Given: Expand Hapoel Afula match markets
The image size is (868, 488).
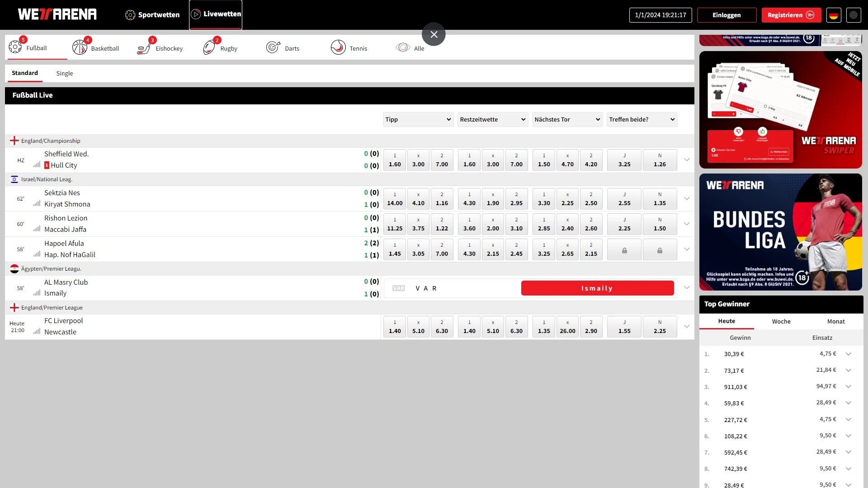Looking at the screenshot, I should [687, 249].
